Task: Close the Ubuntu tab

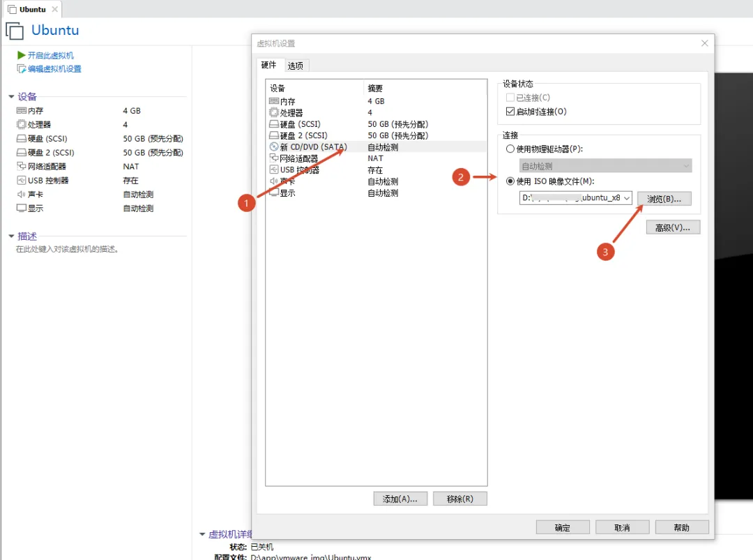Action: pos(55,9)
